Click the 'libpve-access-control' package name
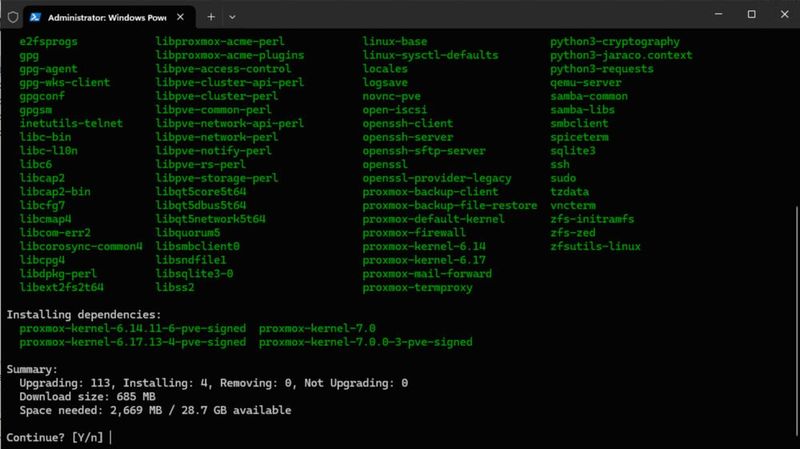The width and height of the screenshot is (800, 449). pyautogui.click(x=223, y=69)
